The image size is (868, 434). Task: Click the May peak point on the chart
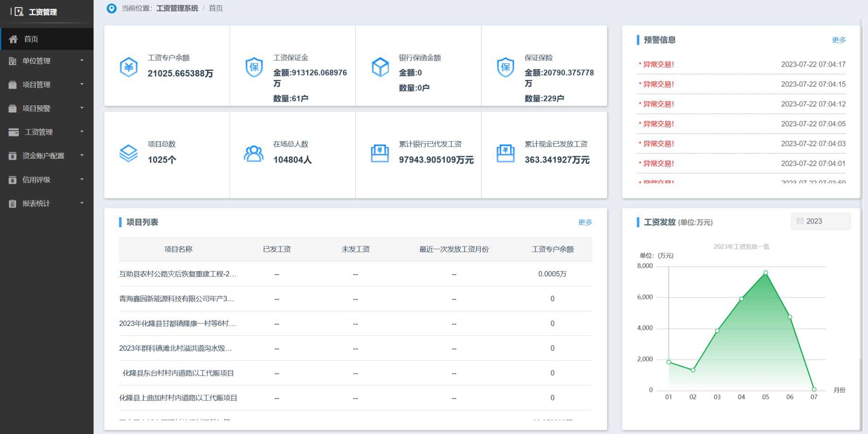tap(765, 272)
